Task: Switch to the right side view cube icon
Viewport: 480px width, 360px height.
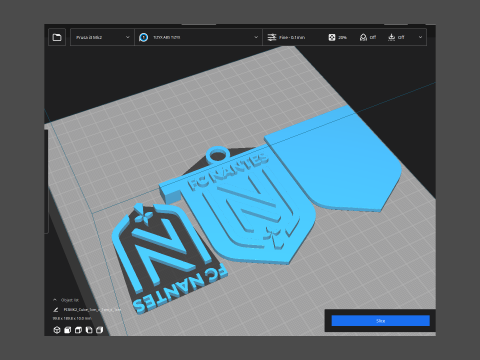Action: [x=99, y=330]
